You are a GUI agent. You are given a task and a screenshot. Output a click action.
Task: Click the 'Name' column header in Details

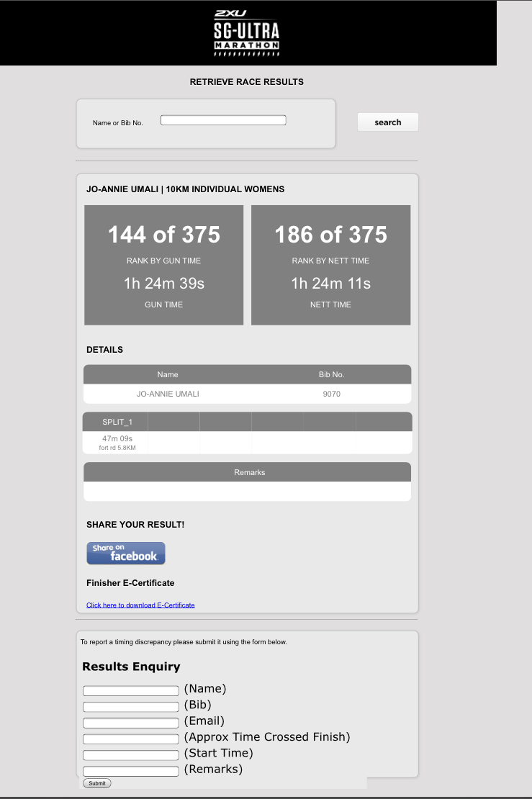click(168, 374)
